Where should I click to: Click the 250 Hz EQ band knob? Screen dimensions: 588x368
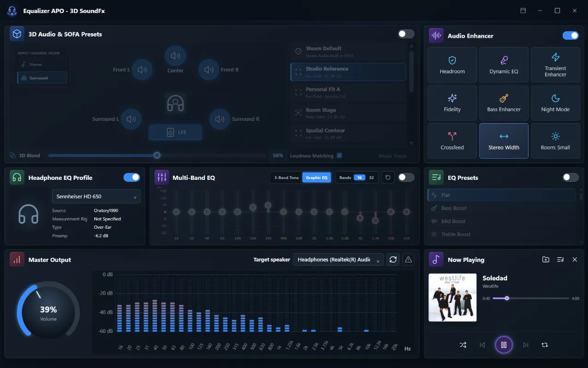click(x=268, y=205)
